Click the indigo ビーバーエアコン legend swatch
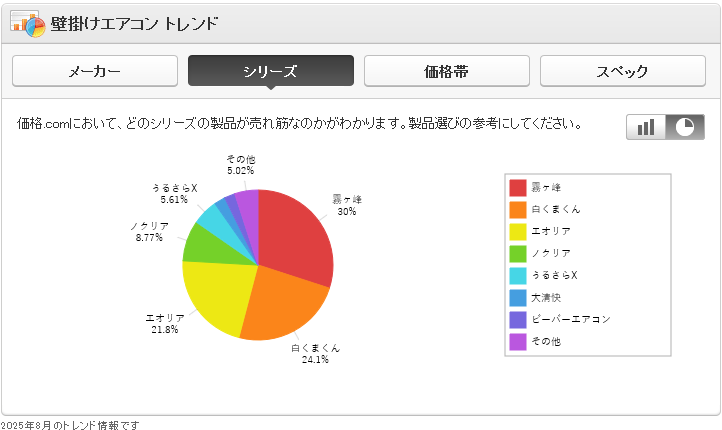 click(518, 320)
